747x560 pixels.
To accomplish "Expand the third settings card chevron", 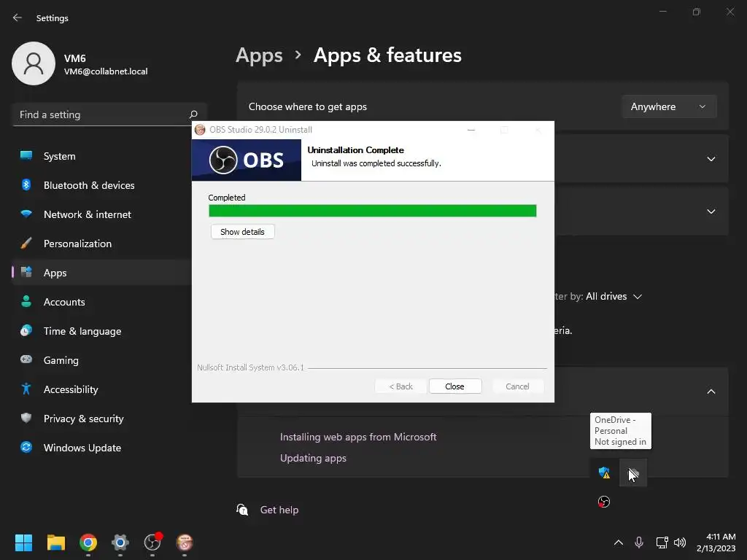I will pyautogui.click(x=711, y=211).
